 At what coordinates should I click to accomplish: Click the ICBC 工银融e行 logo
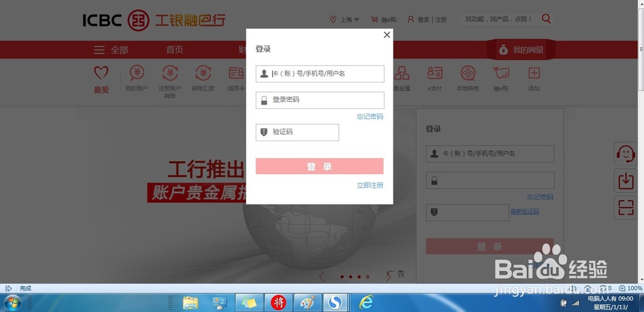point(154,20)
